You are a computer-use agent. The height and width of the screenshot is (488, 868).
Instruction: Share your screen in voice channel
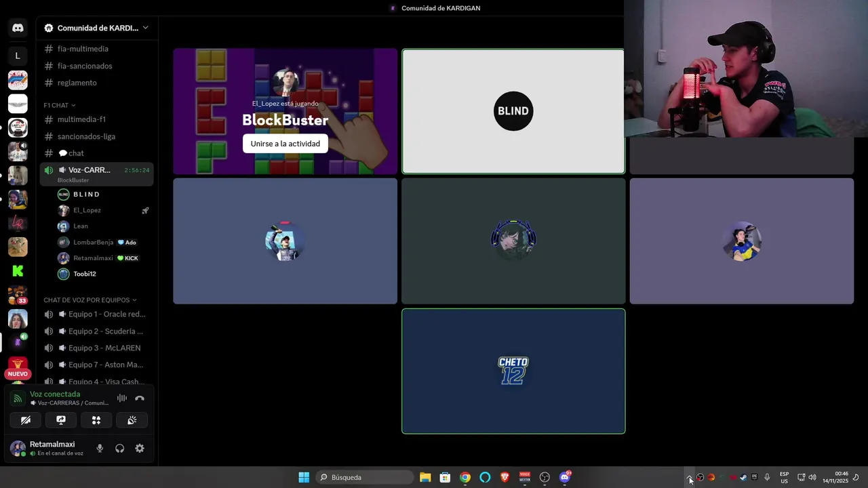pos(61,420)
